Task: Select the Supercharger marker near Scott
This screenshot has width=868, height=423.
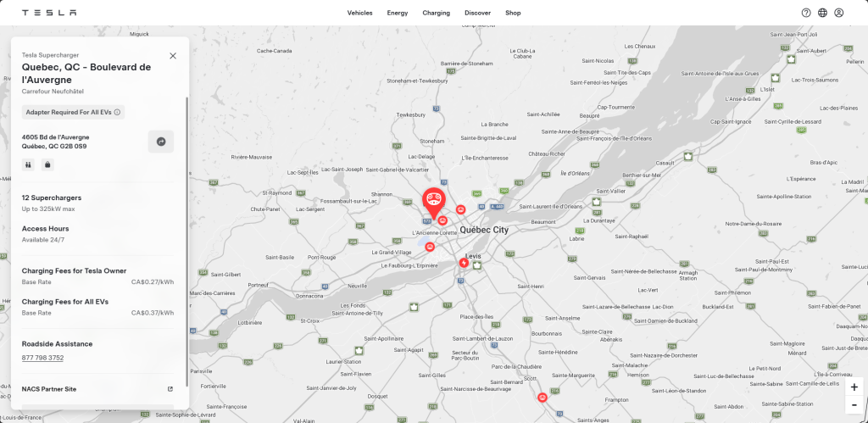Action: click(x=542, y=397)
